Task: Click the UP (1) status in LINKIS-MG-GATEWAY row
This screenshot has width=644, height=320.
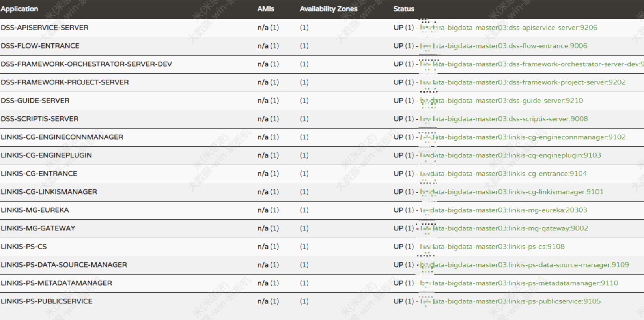Action: click(404, 228)
